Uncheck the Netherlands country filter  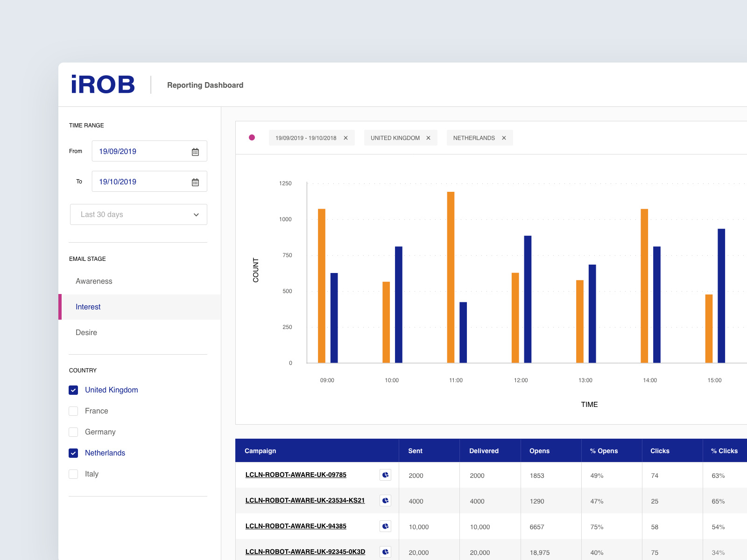click(73, 453)
